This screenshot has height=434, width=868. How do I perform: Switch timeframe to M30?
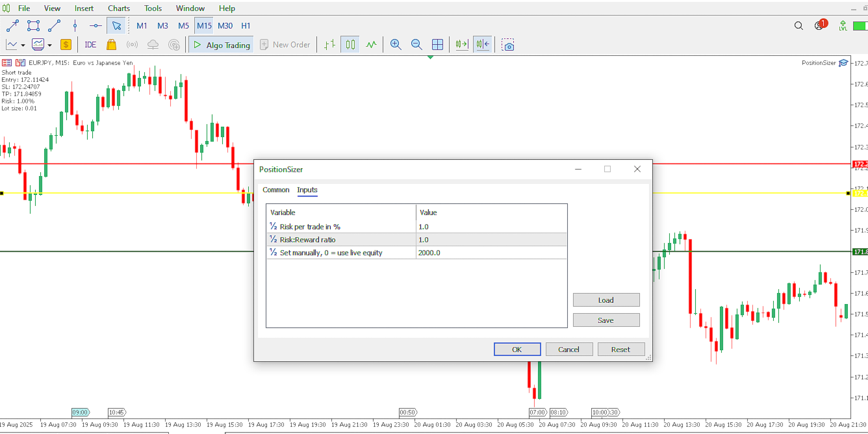click(225, 26)
